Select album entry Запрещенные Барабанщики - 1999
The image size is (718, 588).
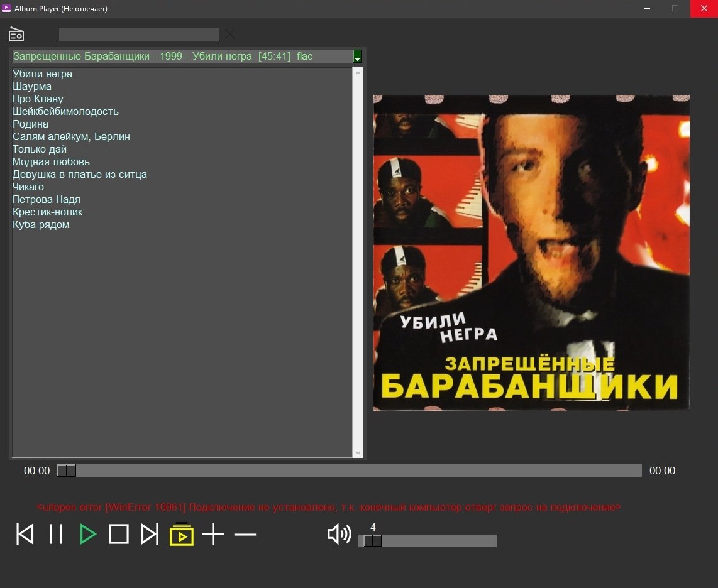183,57
